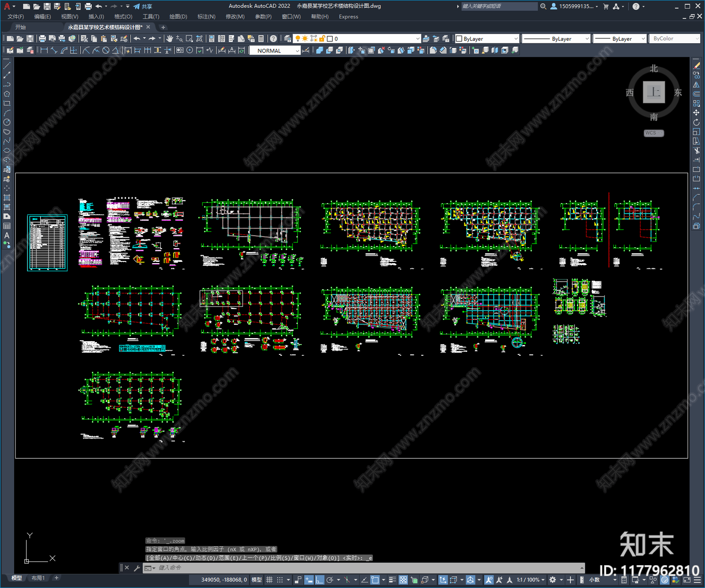Add a new drawing tab with plus
The height and width of the screenshot is (588, 705).
coord(163,27)
